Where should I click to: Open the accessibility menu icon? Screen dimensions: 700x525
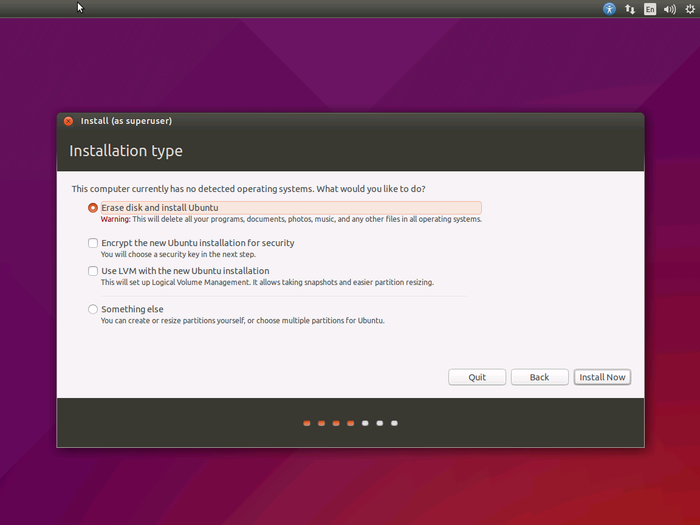[609, 9]
